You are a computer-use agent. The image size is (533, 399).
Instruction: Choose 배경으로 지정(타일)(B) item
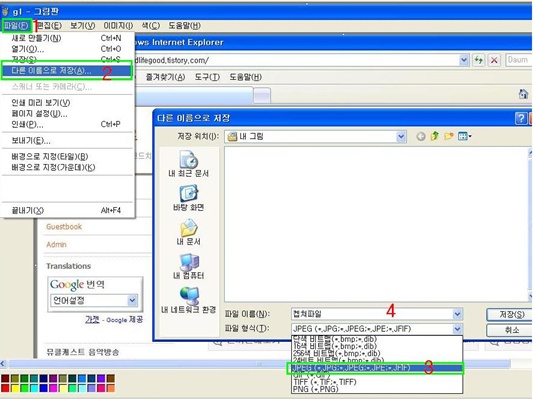tap(67, 156)
